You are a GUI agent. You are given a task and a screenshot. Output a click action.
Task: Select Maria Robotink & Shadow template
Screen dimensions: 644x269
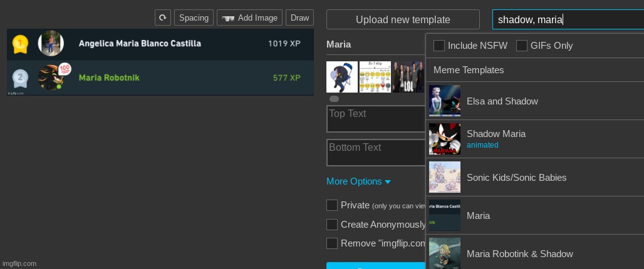(x=535, y=251)
